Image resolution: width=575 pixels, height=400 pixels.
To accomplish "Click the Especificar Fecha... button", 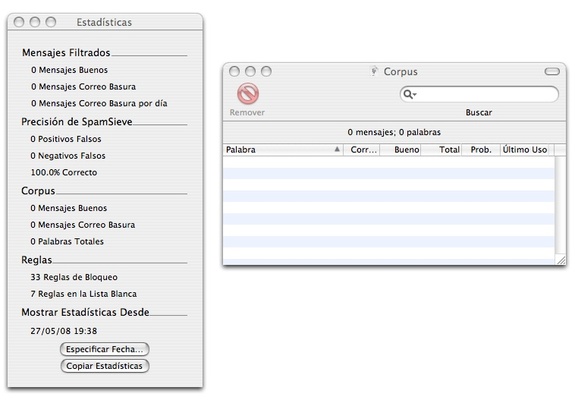I will (105, 349).
